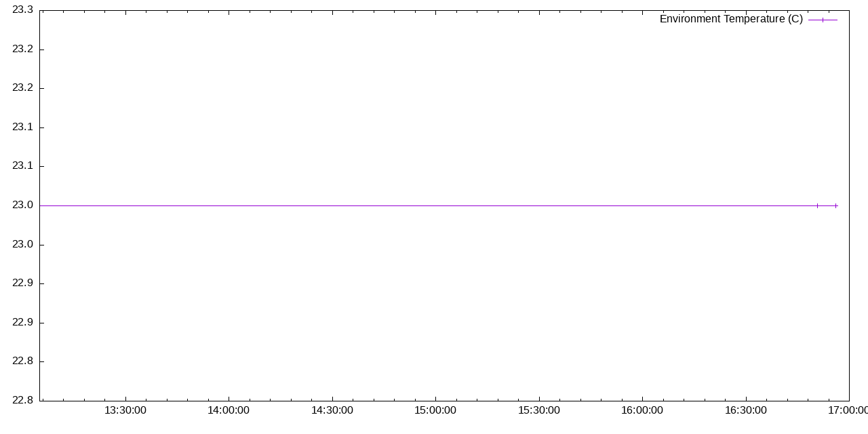Click the topmost 23.3 y-axis label

pos(22,9)
